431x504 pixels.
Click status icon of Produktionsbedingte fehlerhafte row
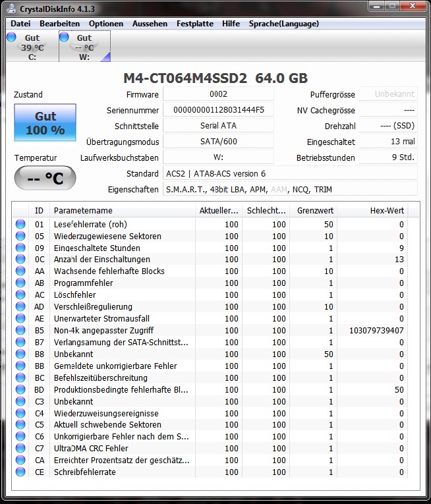pyautogui.click(x=20, y=389)
